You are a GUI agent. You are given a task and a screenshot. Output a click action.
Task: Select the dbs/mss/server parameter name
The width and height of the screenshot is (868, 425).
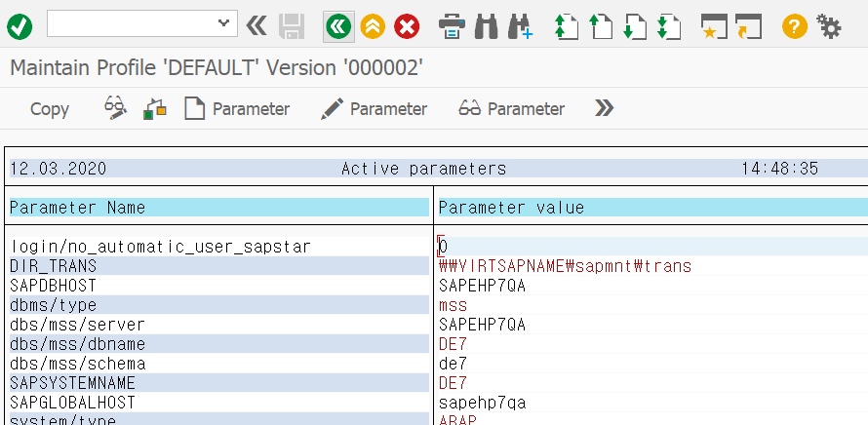[x=77, y=325]
